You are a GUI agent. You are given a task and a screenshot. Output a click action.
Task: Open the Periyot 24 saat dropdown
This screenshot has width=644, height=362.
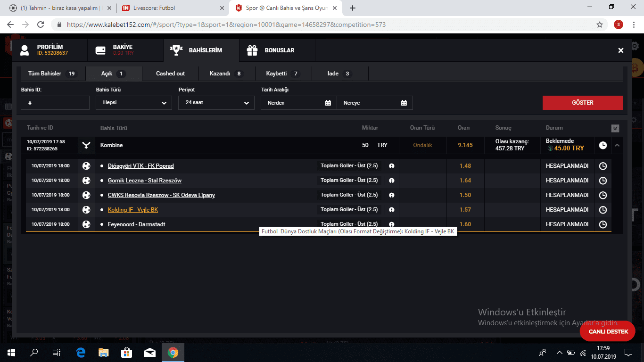[x=216, y=103]
